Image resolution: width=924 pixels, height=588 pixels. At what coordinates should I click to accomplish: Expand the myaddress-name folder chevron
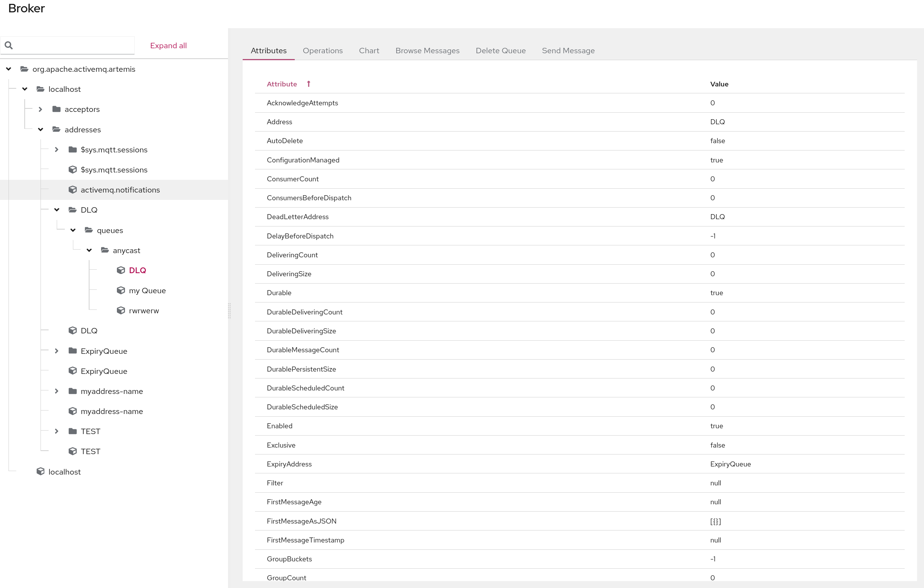[57, 391]
